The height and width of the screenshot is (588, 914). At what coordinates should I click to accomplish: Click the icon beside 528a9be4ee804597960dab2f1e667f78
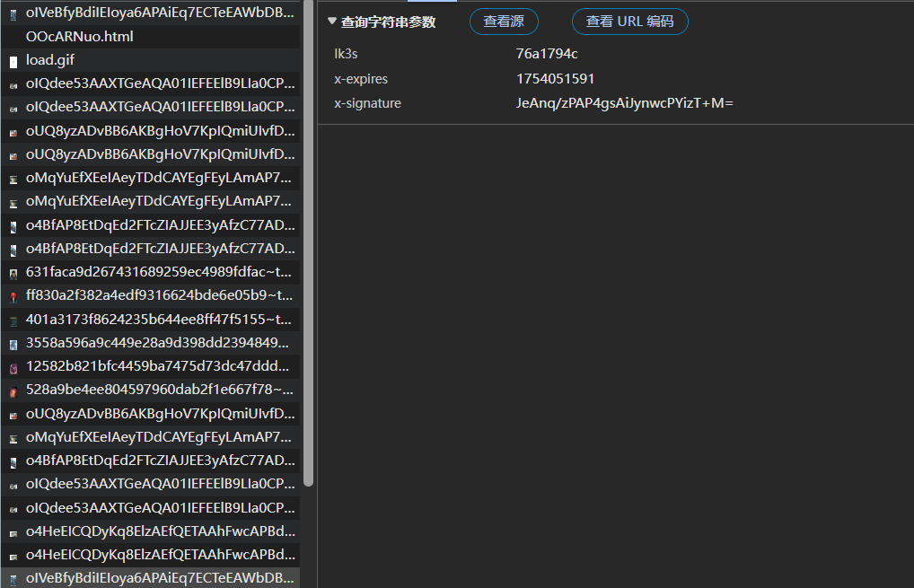[13, 391]
